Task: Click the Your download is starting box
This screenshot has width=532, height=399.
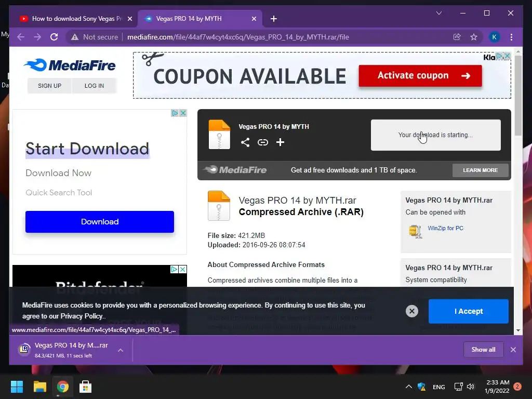Action: 436,135
